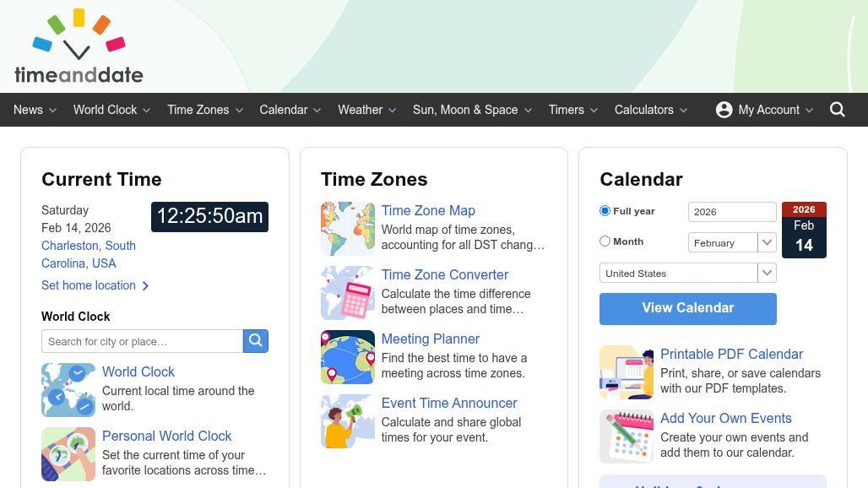Open the February month dropdown
This screenshot has height=488, width=868.
[x=731, y=242]
